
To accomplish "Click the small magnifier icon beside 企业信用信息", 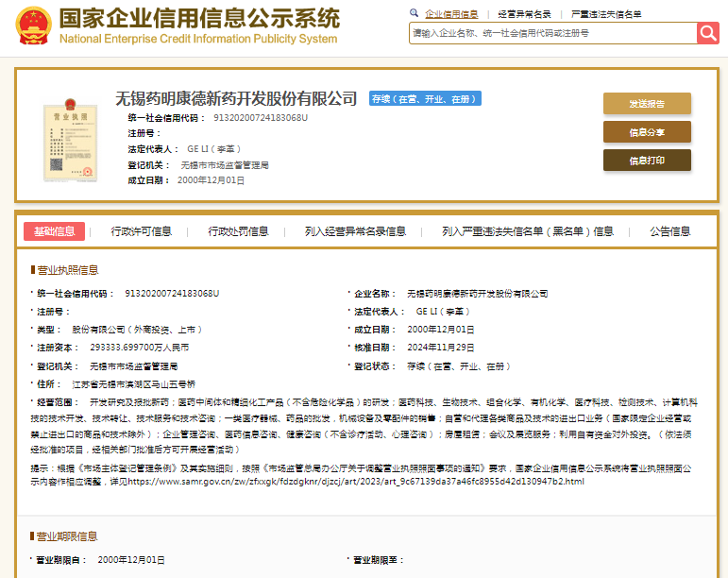I will pyautogui.click(x=415, y=13).
